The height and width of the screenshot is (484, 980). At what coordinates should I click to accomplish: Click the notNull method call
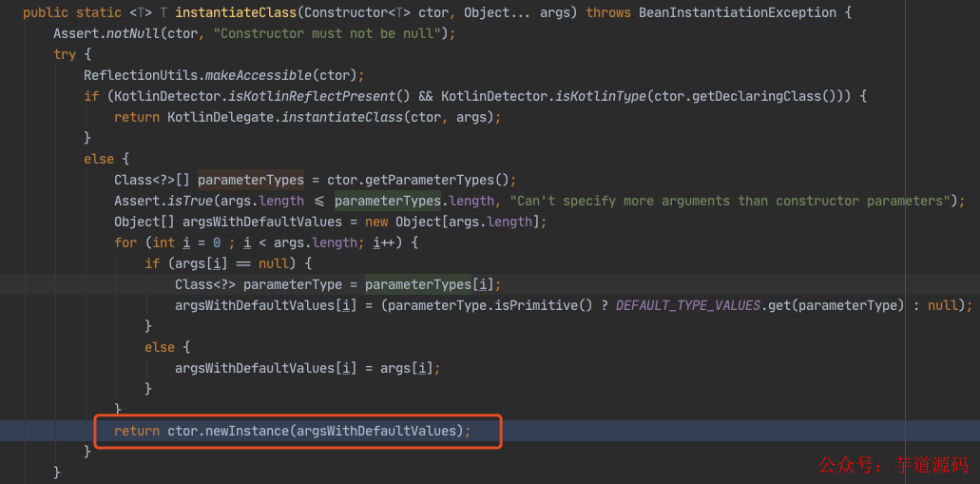coord(132,34)
